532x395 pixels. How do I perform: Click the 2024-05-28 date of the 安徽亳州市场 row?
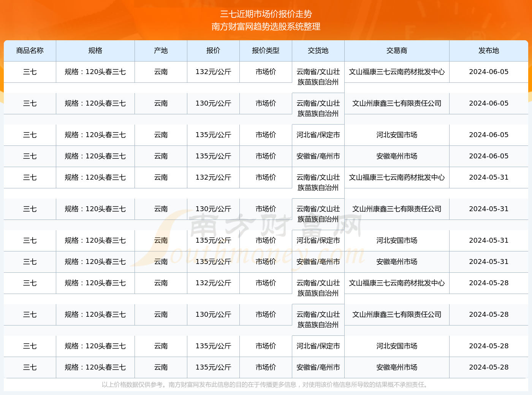489,367
